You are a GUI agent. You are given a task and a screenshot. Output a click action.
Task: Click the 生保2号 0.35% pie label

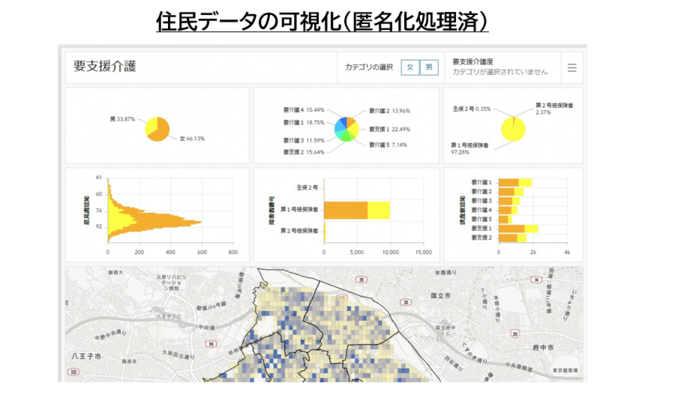(x=471, y=109)
